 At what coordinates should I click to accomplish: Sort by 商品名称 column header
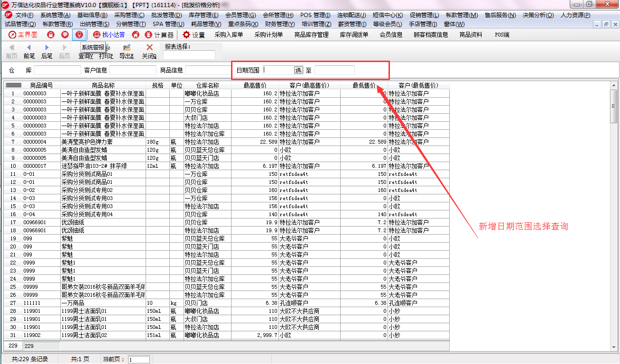coord(103,85)
